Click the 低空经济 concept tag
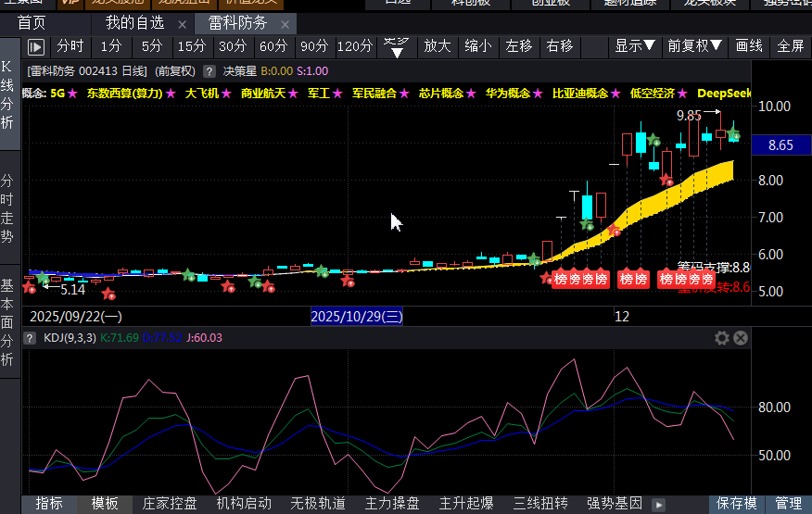The width and height of the screenshot is (812, 514). (653, 94)
